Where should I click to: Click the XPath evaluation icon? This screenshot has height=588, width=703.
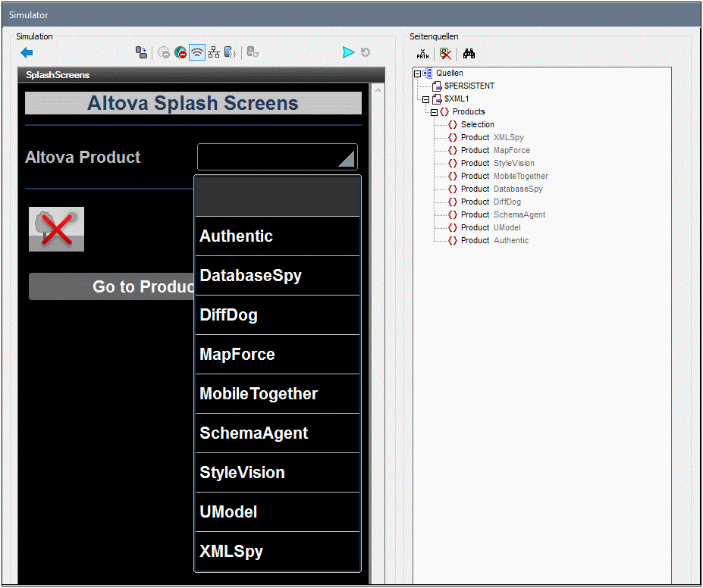click(423, 54)
